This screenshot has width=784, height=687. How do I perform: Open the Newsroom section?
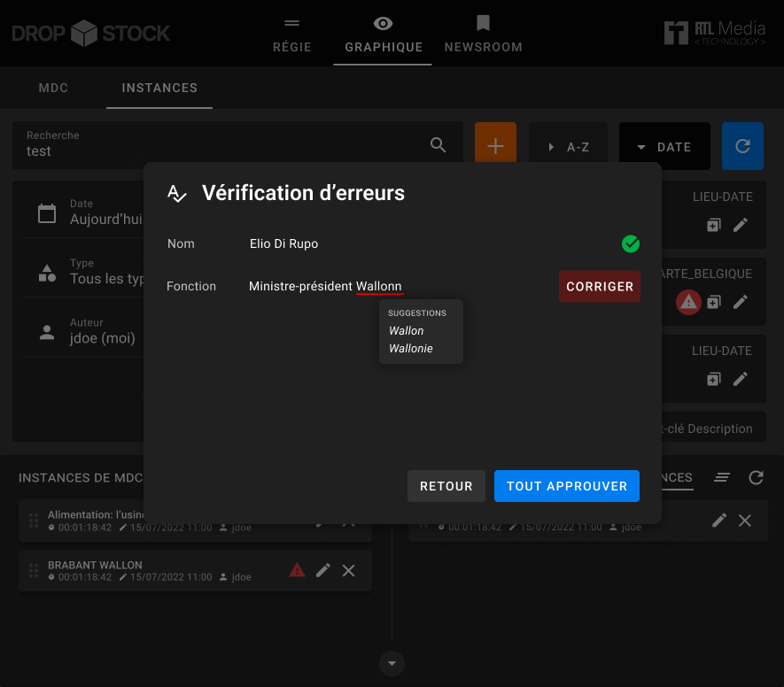[483, 34]
